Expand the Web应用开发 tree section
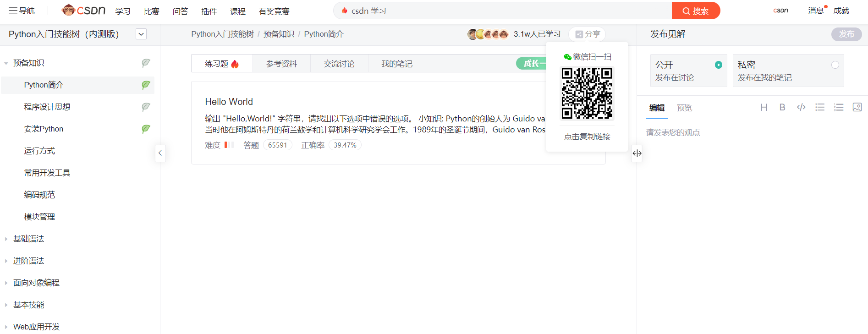This screenshot has width=868, height=334. click(6, 327)
